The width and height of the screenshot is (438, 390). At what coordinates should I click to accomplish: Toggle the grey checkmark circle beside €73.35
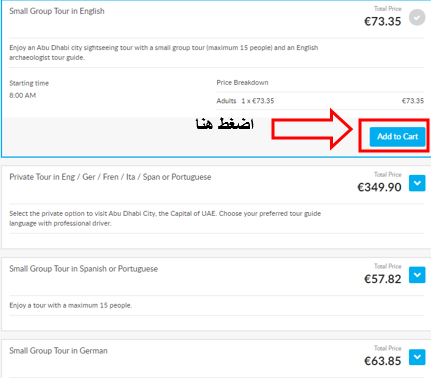[417, 17]
